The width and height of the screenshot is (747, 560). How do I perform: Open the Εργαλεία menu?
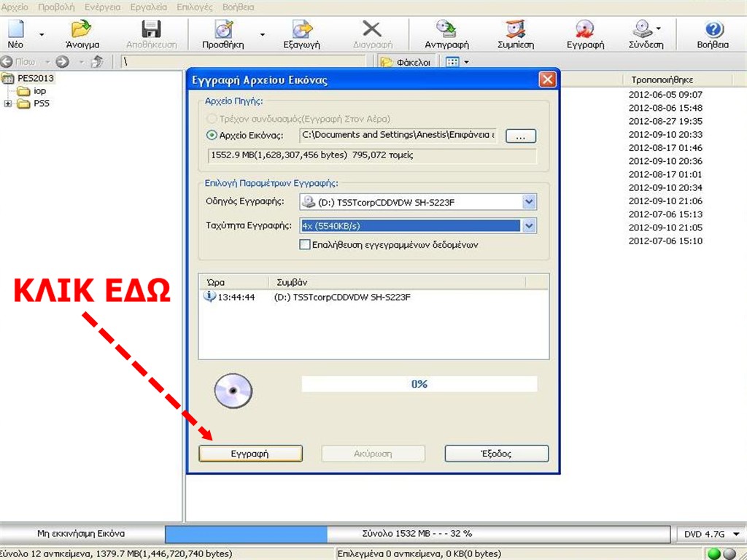150,7
